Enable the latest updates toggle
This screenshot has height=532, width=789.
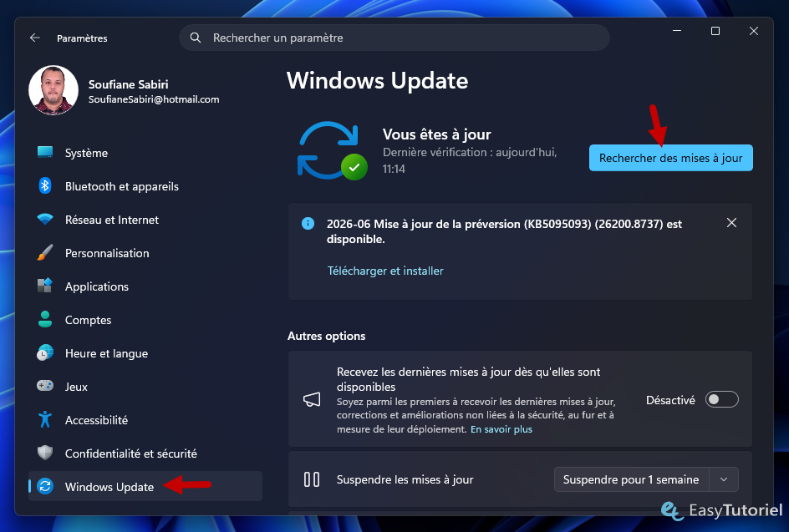[x=721, y=400]
